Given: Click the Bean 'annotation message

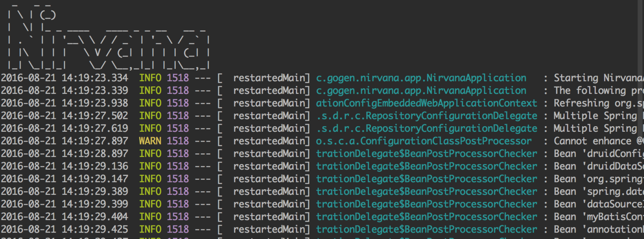Looking at the screenshot, I should click(599, 229).
